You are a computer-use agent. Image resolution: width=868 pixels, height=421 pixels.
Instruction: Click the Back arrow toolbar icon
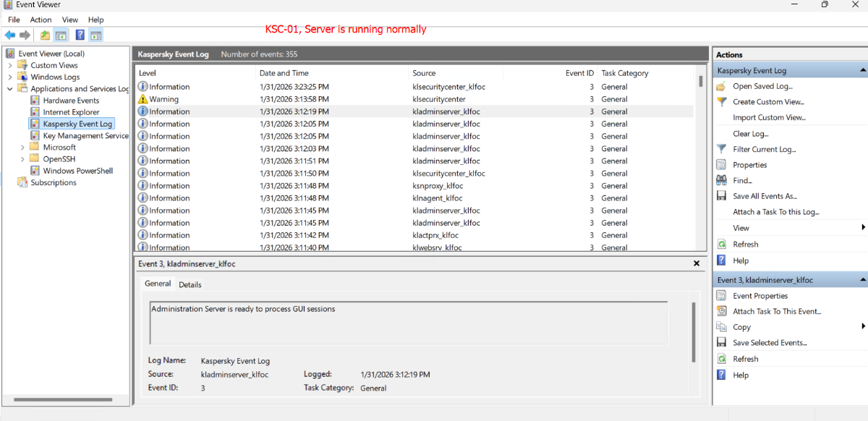9,35
